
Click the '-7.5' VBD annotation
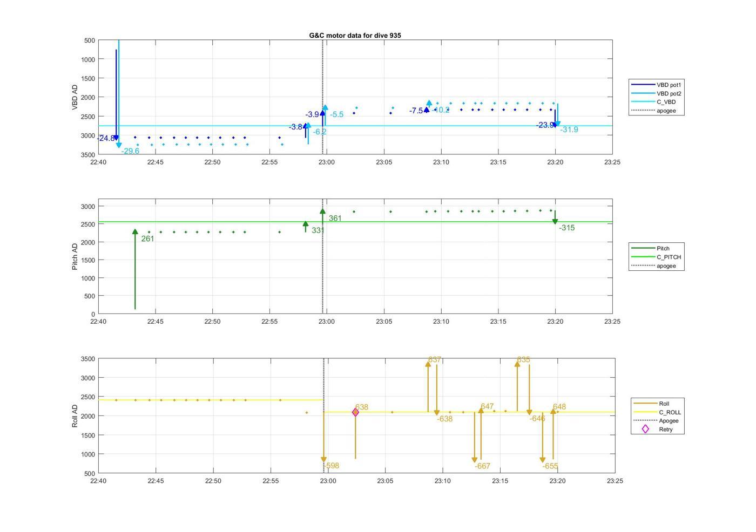click(x=416, y=111)
